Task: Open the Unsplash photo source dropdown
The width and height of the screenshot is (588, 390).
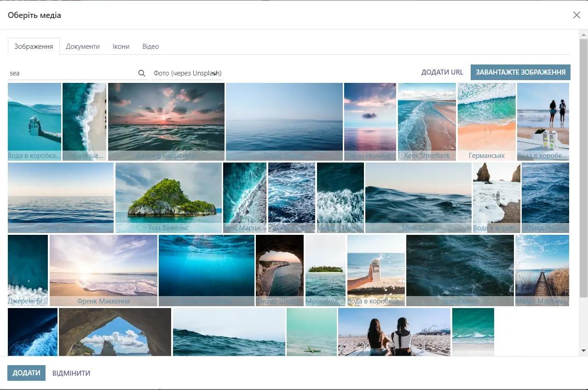Action: (x=188, y=73)
